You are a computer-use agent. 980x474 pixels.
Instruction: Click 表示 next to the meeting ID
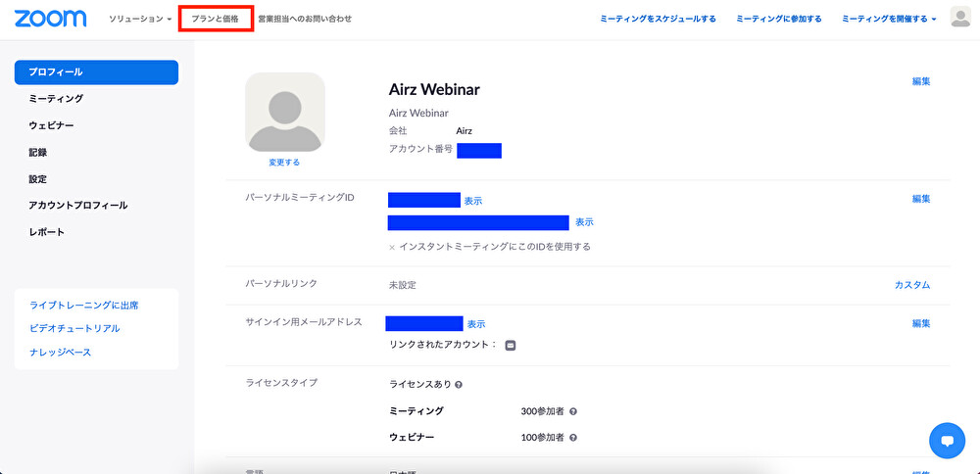pos(473,201)
